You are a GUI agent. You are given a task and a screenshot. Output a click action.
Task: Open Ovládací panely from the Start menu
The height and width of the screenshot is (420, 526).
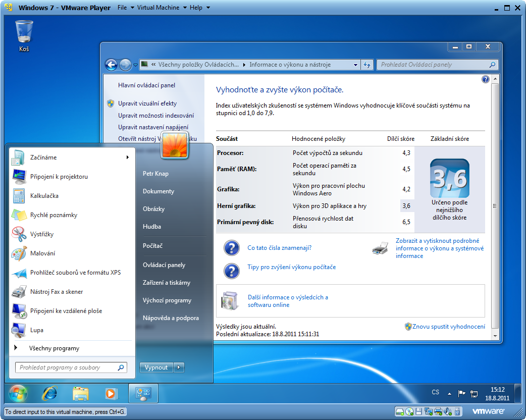tap(164, 265)
